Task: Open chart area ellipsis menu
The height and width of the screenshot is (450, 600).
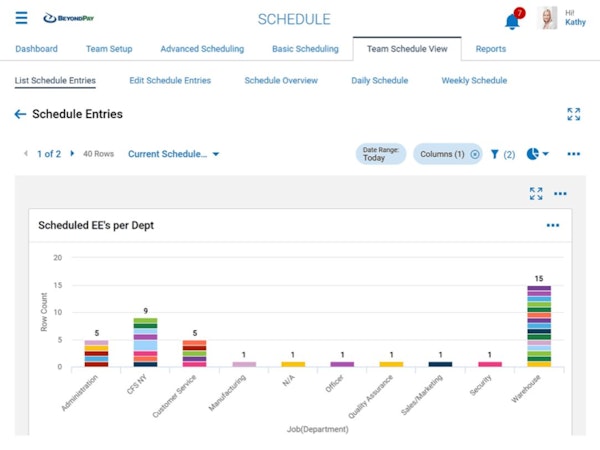Action: (x=560, y=193)
